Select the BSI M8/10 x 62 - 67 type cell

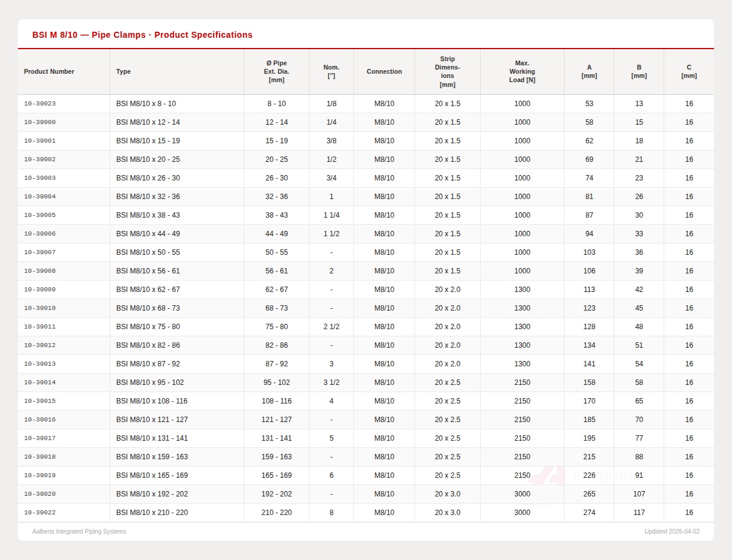click(148, 290)
